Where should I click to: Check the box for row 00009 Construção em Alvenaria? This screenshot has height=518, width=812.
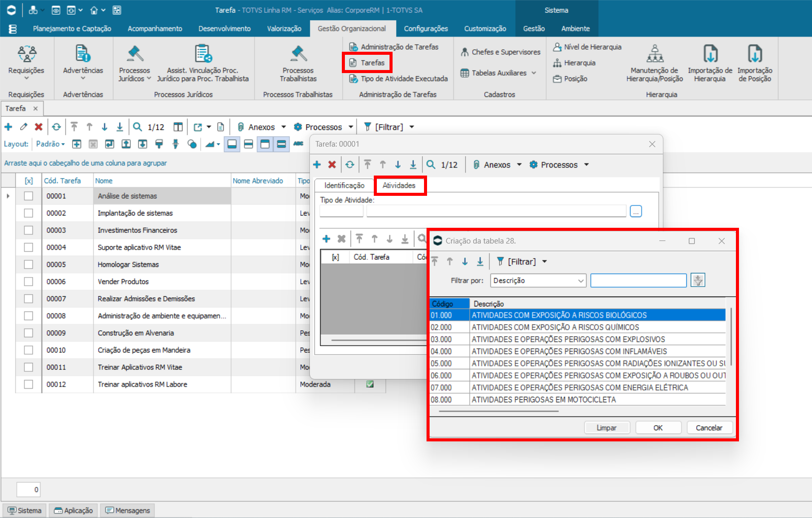click(28, 333)
